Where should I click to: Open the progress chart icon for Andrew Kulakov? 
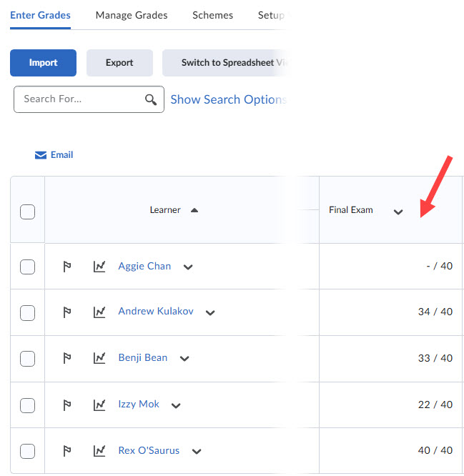click(x=99, y=312)
